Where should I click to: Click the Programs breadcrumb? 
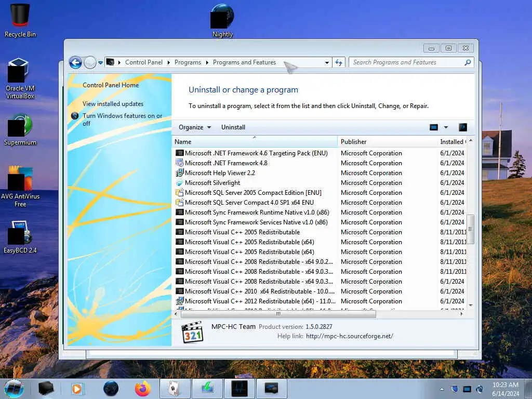[188, 62]
